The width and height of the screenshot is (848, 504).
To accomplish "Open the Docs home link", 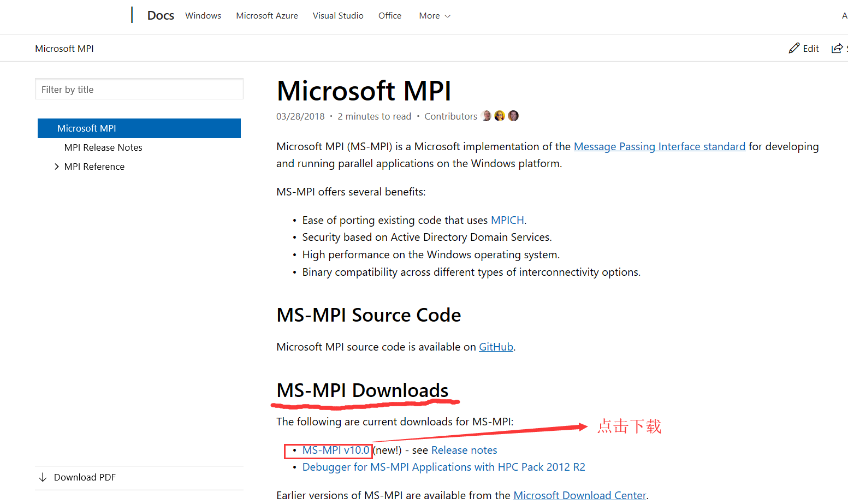I will click(161, 15).
